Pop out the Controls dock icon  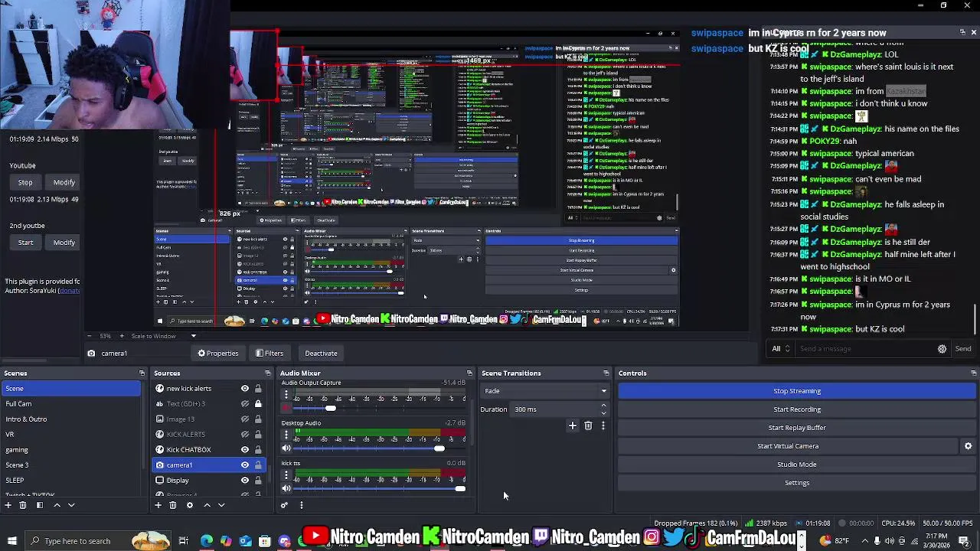[x=973, y=373]
